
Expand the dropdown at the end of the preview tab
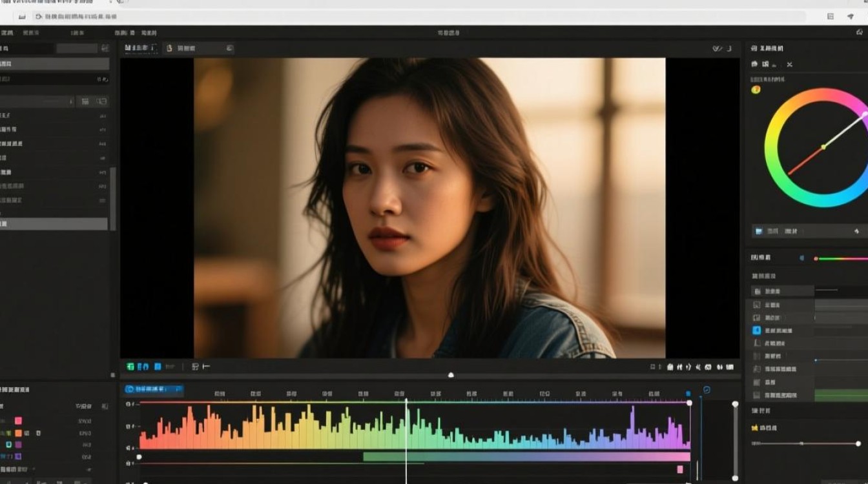229,48
